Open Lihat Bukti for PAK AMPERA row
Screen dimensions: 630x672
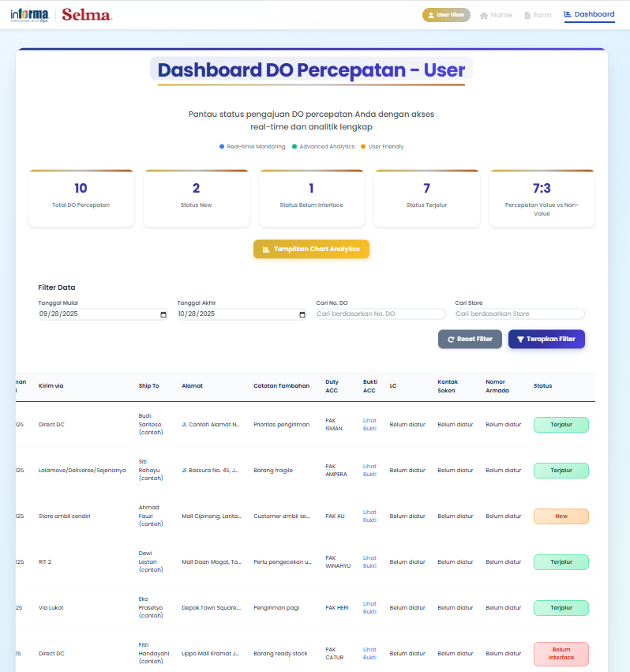pos(369,470)
